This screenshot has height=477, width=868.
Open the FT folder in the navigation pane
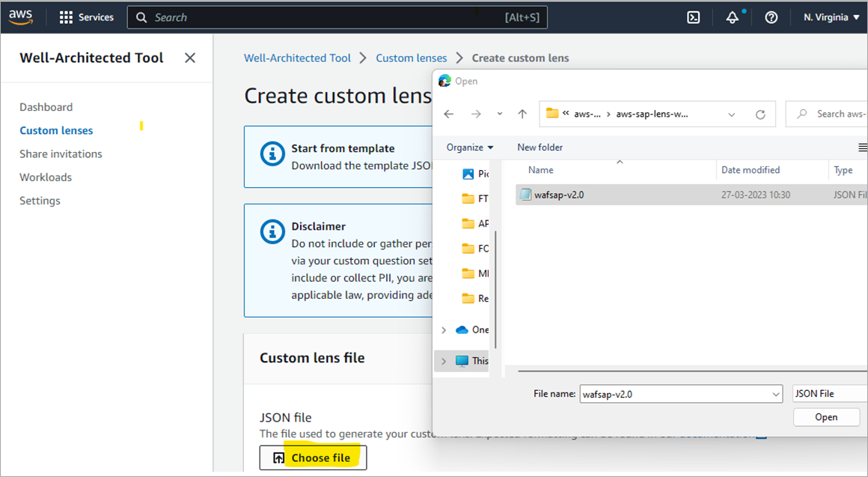pos(475,198)
